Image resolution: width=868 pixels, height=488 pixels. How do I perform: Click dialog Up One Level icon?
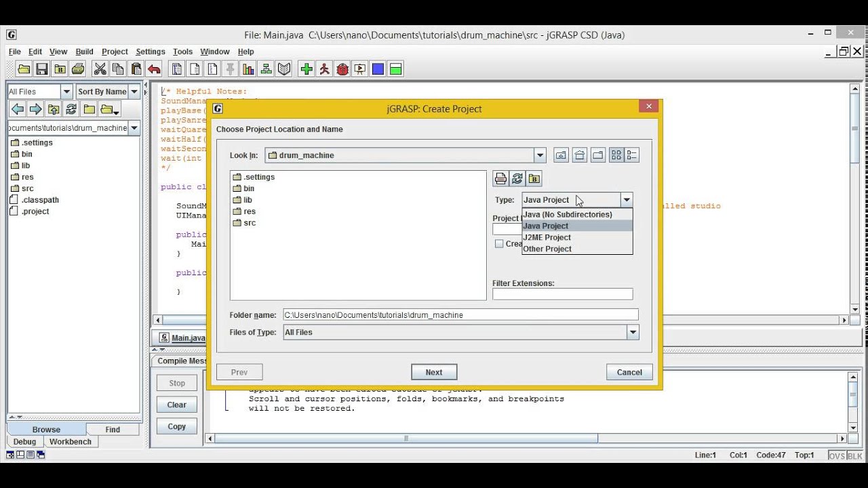pyautogui.click(x=561, y=155)
